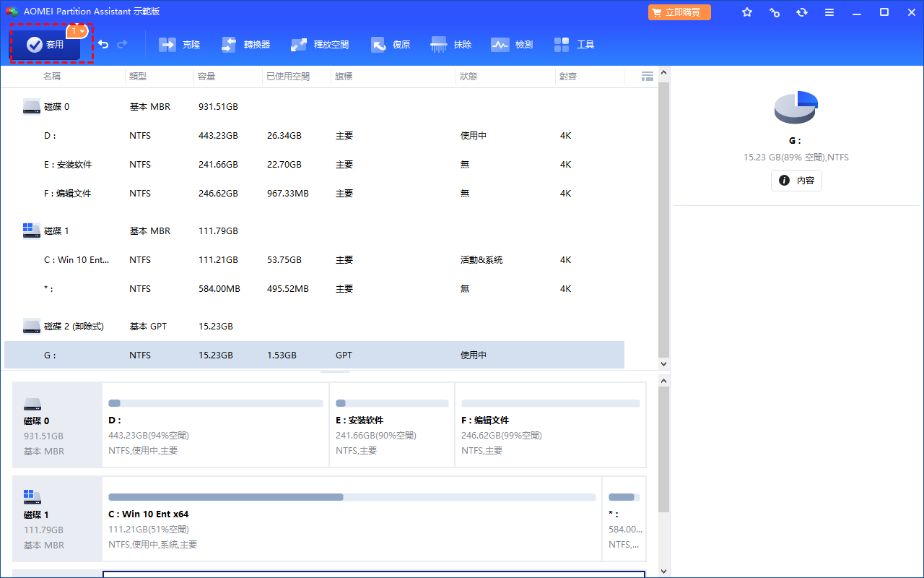Select the 磁碟 0 row in the list
The height and width of the screenshot is (578, 924).
tap(314, 107)
